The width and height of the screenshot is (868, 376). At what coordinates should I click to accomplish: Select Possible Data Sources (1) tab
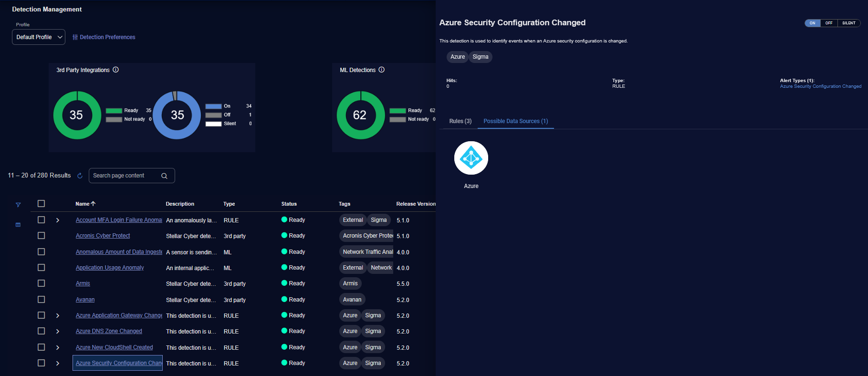pos(516,121)
